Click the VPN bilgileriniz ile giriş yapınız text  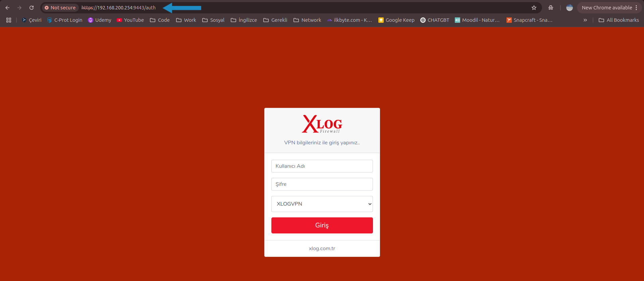tap(322, 143)
